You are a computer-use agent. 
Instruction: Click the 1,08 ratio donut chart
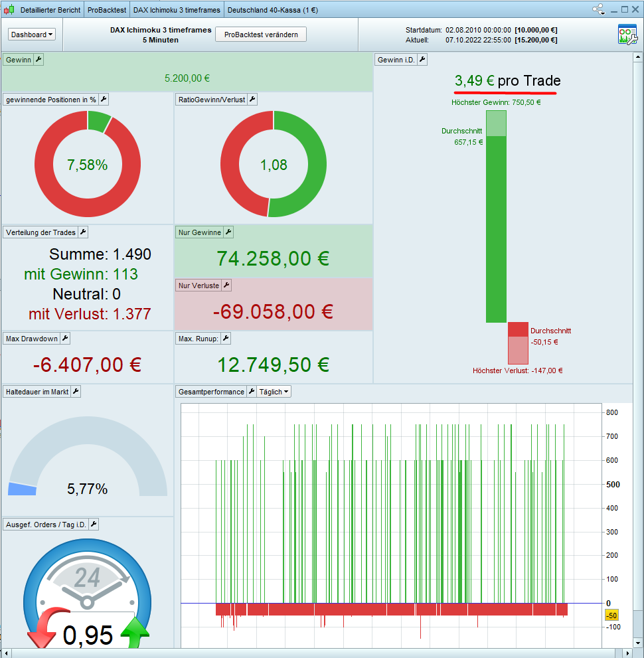[x=274, y=164]
